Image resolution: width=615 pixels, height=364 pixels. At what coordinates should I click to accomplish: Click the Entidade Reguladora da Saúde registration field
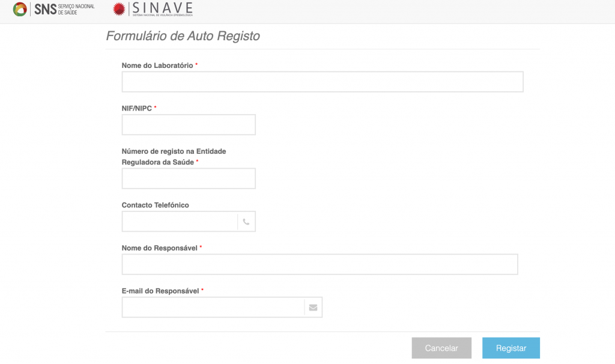(189, 178)
